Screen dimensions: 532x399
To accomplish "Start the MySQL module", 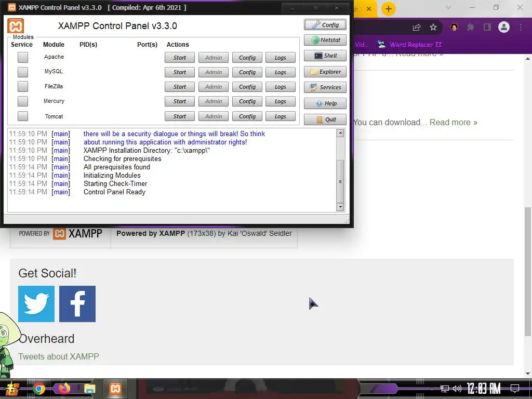I will point(179,72).
